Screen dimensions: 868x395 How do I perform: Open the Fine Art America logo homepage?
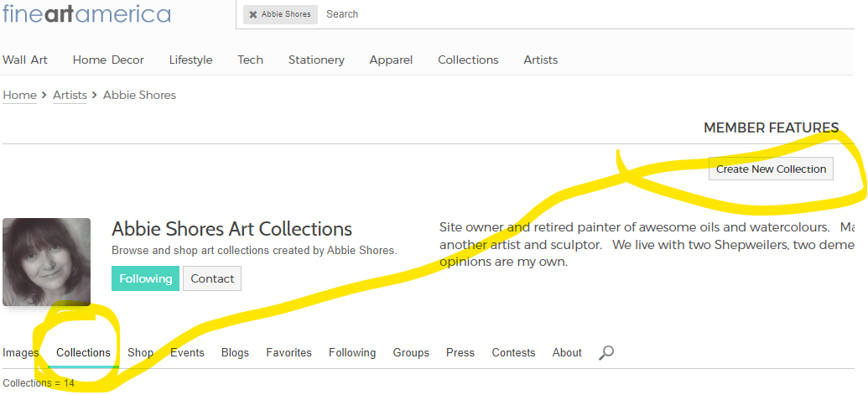pyautogui.click(x=86, y=13)
